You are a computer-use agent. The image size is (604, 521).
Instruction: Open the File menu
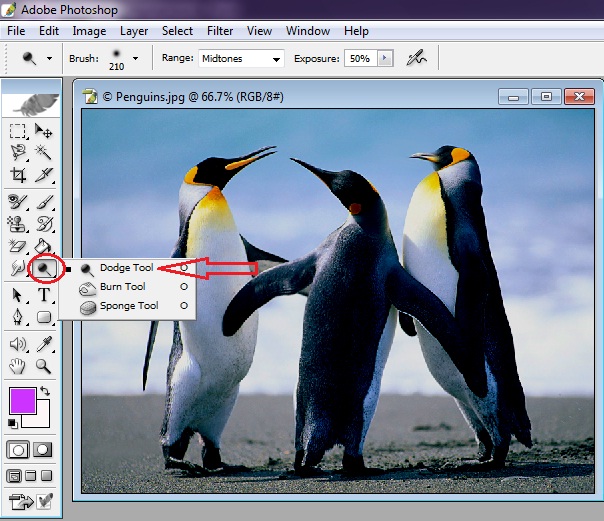click(16, 31)
